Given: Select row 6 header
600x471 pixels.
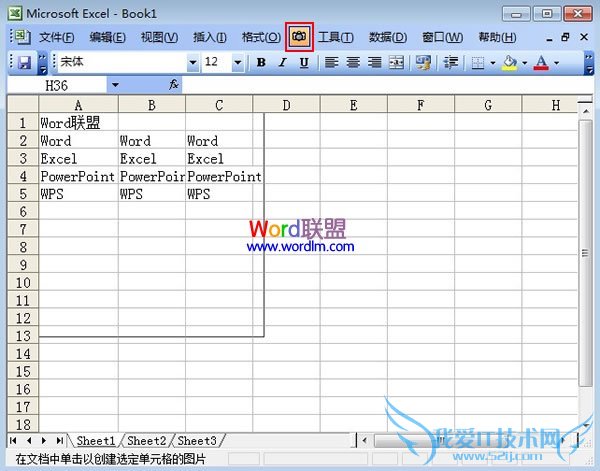Looking at the screenshot, I should point(23,212).
